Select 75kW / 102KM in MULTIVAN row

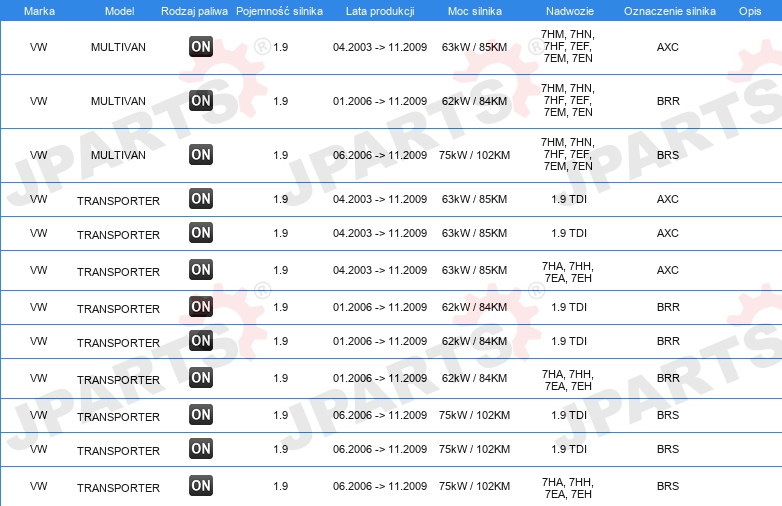(x=474, y=155)
